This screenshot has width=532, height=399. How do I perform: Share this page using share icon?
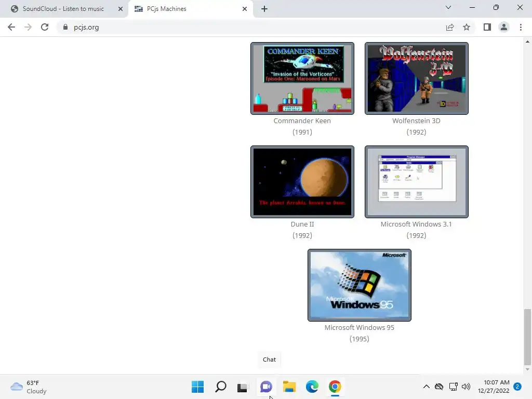coord(450,27)
